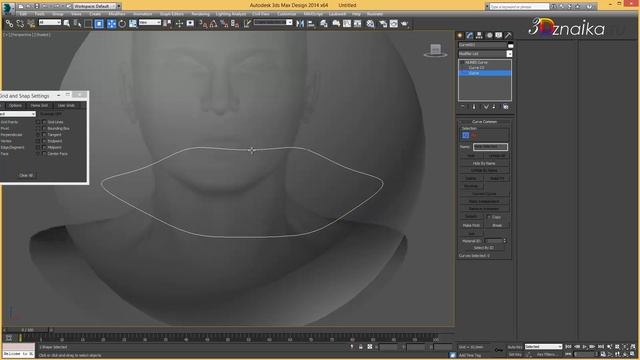This screenshot has height=360, width=640.
Task: Click the Break button
Action: click(x=497, y=225)
